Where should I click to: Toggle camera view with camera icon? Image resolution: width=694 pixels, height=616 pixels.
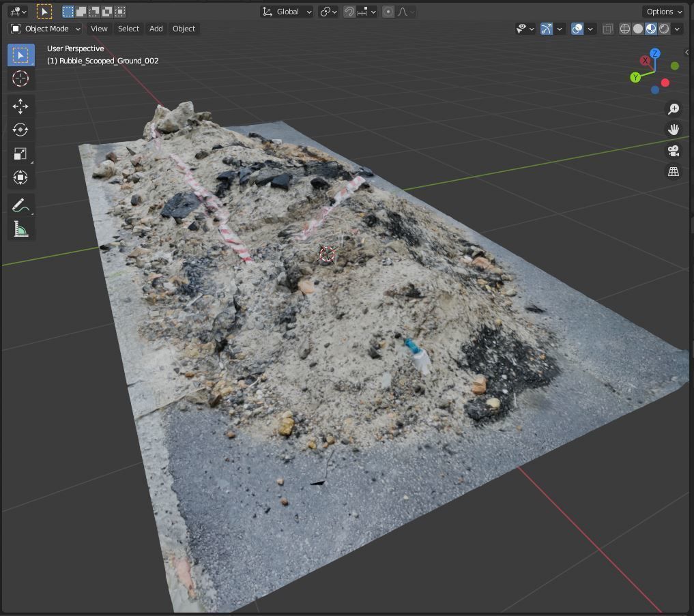(674, 151)
